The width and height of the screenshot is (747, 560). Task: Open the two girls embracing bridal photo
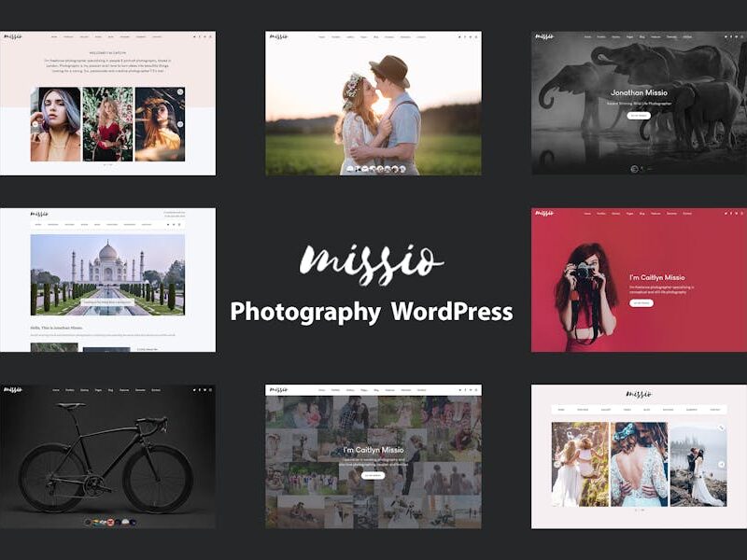pos(580,464)
